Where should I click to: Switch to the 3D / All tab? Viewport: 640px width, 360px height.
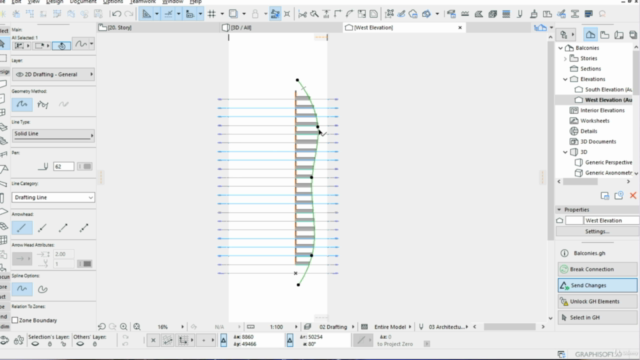coord(282,28)
